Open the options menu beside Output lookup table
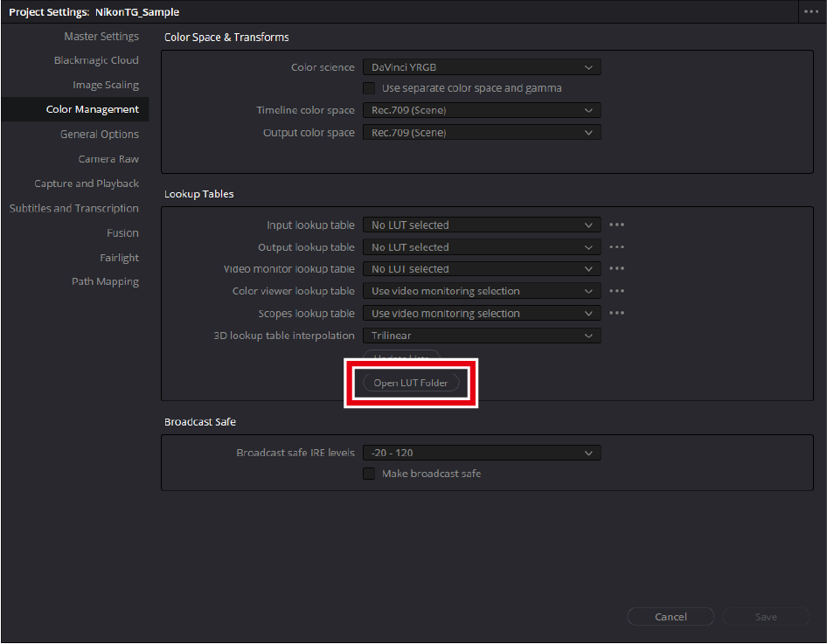Viewport: 827px width, 644px height. click(x=617, y=247)
